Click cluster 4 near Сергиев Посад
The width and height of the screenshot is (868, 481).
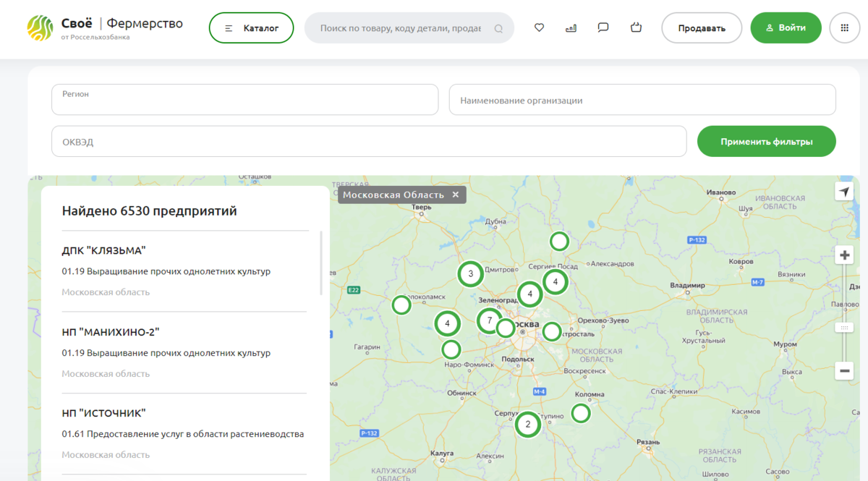pos(556,281)
